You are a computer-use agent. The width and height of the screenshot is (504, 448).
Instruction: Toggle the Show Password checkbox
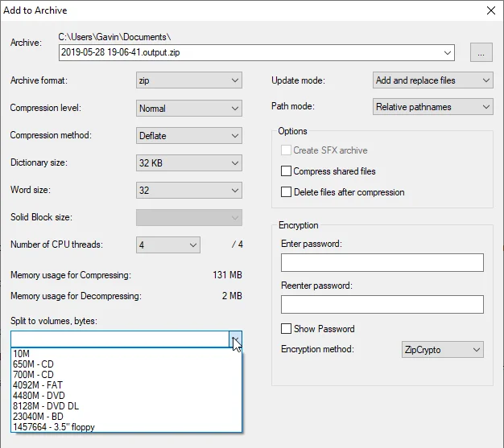286,329
